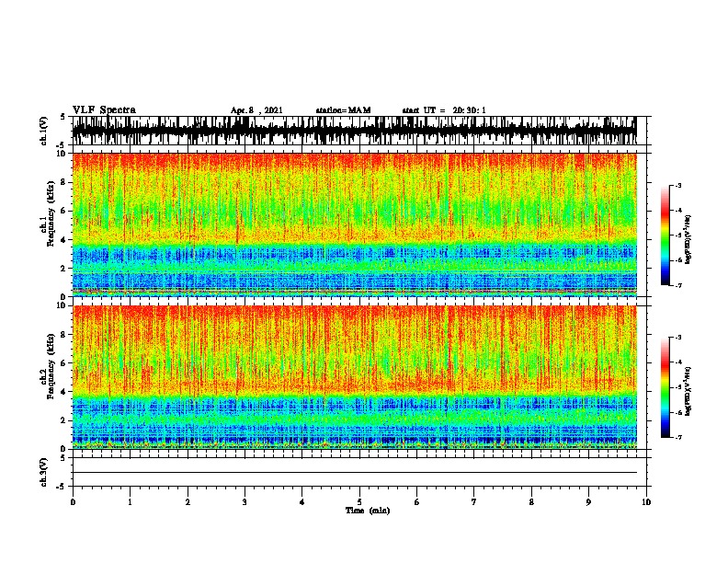The image size is (728, 563).
Task: Click inside the ch.1 spectrogram panel
Action: pos(354,224)
